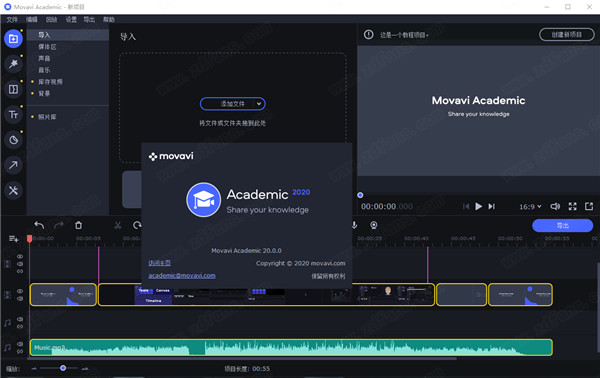
Task: Open the homepage link in About dialog
Action: 160,263
